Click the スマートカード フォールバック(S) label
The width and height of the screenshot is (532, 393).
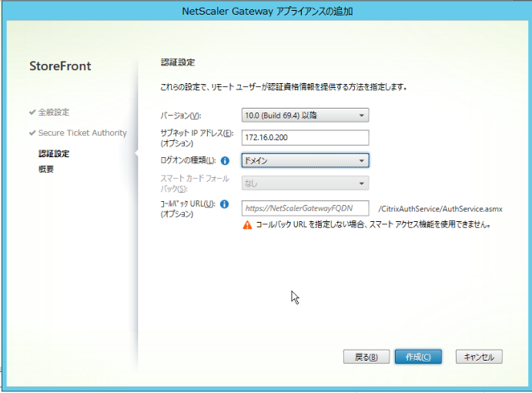195,183
